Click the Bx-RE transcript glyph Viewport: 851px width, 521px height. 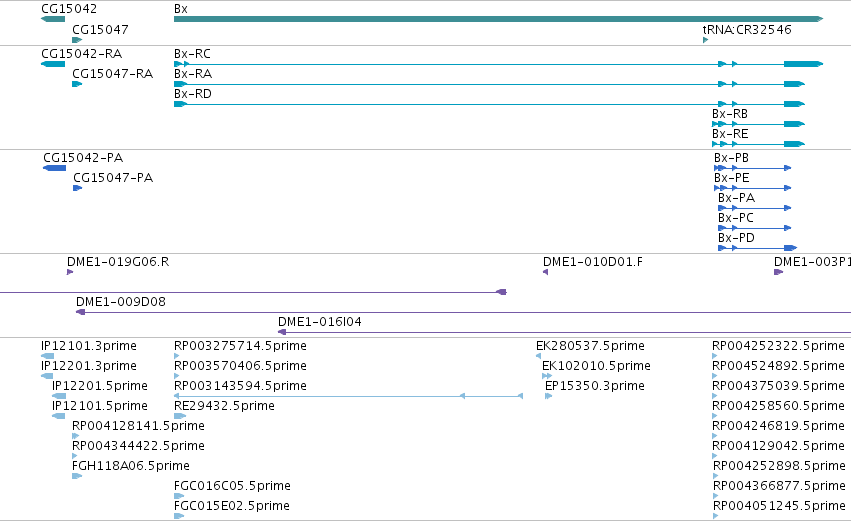[x=758, y=144]
